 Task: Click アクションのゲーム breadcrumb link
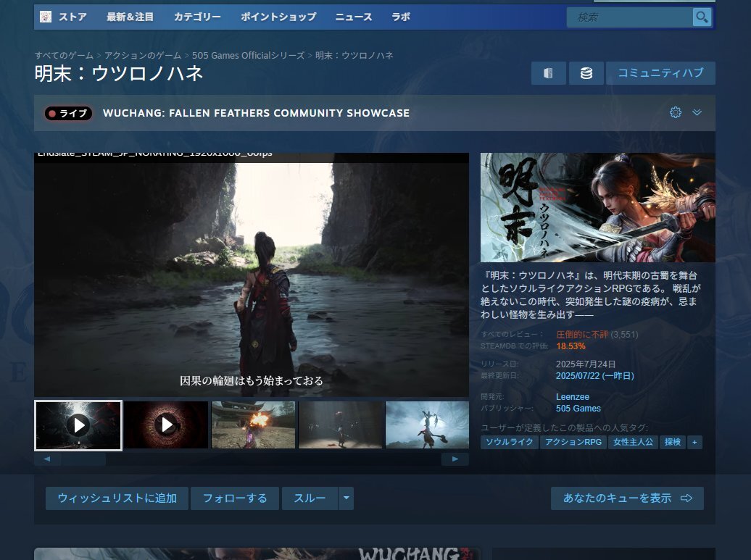click(x=143, y=56)
